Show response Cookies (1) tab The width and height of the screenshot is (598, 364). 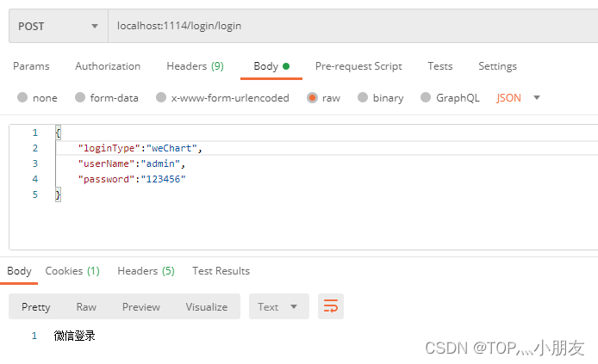point(72,271)
